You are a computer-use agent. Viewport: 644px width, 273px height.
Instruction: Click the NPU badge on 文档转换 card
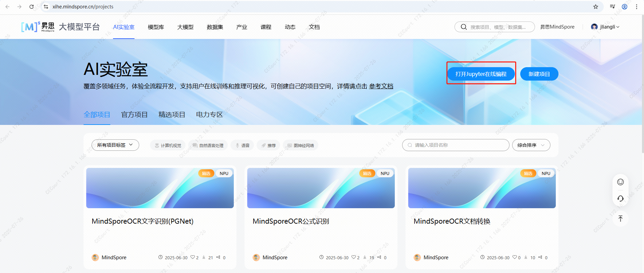pos(546,173)
